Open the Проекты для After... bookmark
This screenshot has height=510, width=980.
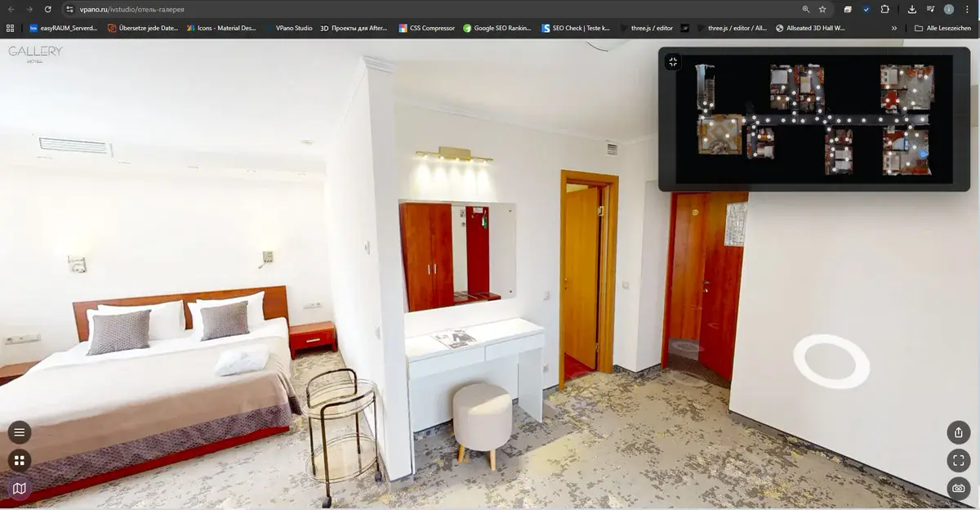coord(354,28)
